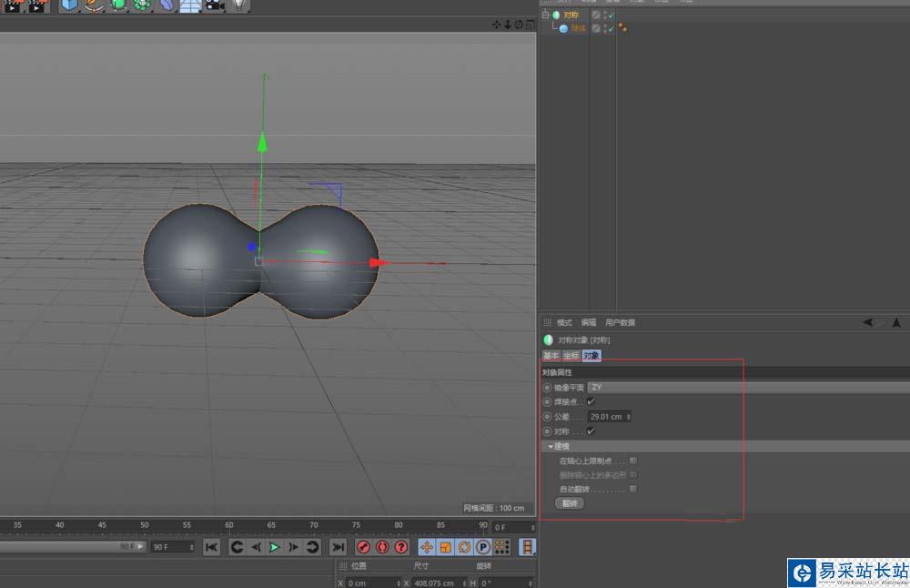910x588 pixels.
Task: Click the light bulb icon in the toolbar
Action: click(238, 5)
